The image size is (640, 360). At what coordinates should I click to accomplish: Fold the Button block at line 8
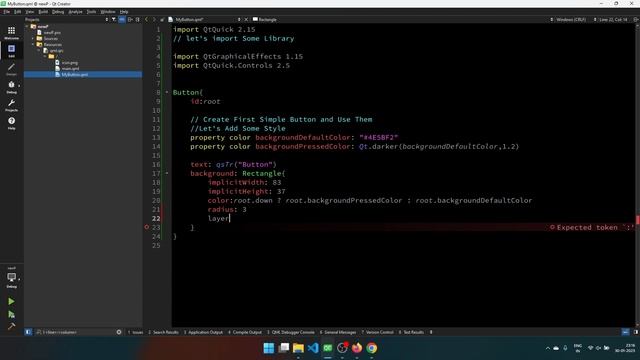(x=167, y=92)
